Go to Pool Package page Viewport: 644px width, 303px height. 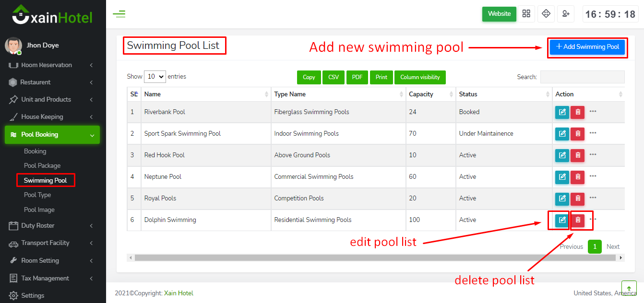(42, 166)
